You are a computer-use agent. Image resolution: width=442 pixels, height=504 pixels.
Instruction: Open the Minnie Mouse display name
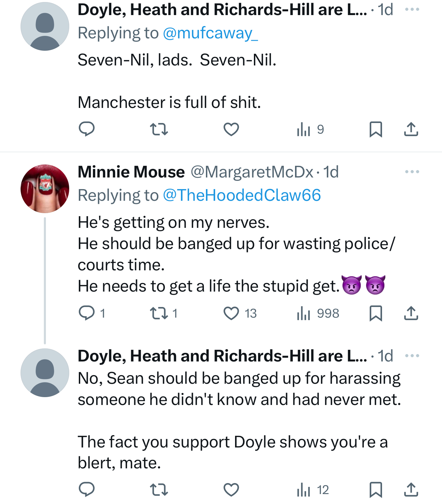coord(131,172)
